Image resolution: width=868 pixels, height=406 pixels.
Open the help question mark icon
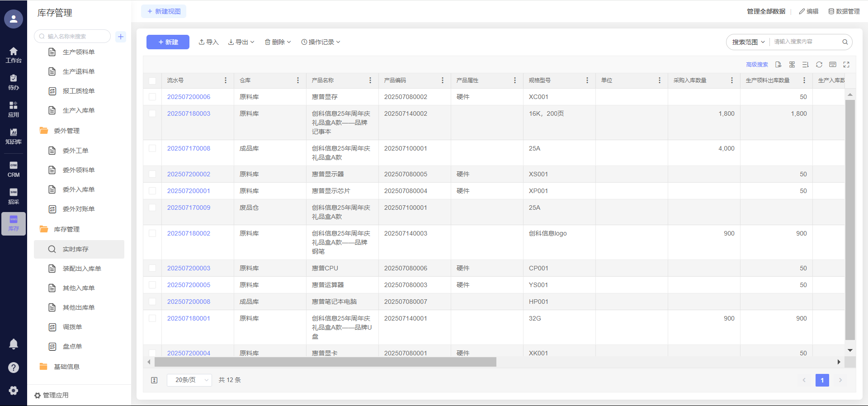(x=14, y=368)
